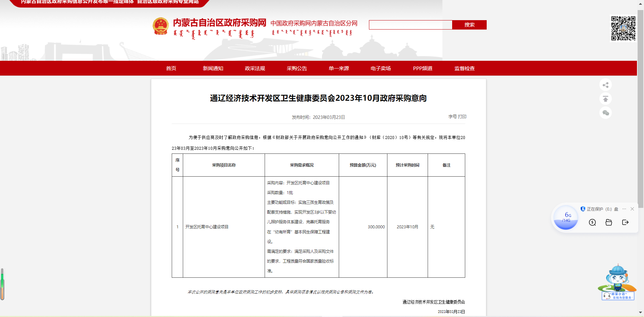The image size is (644, 317).
Task: Click the 搜索 search button
Action: pos(469,25)
